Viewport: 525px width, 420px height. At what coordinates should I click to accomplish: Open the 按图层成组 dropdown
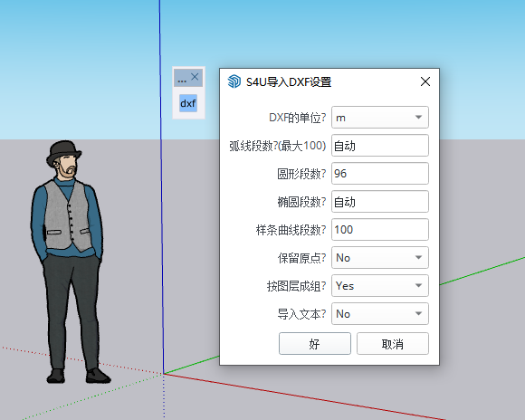click(380, 286)
